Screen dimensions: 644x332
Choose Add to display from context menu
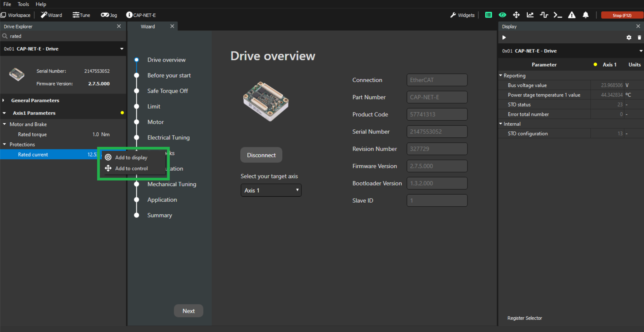click(x=131, y=158)
